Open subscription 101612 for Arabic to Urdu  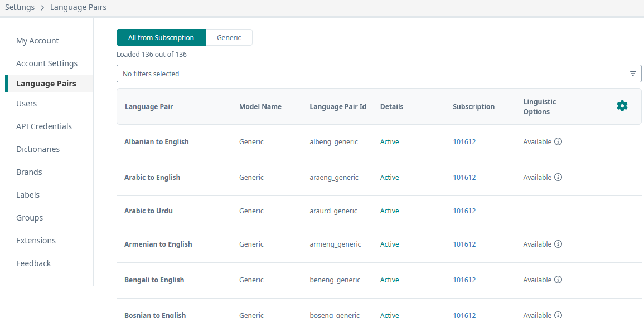click(x=464, y=211)
